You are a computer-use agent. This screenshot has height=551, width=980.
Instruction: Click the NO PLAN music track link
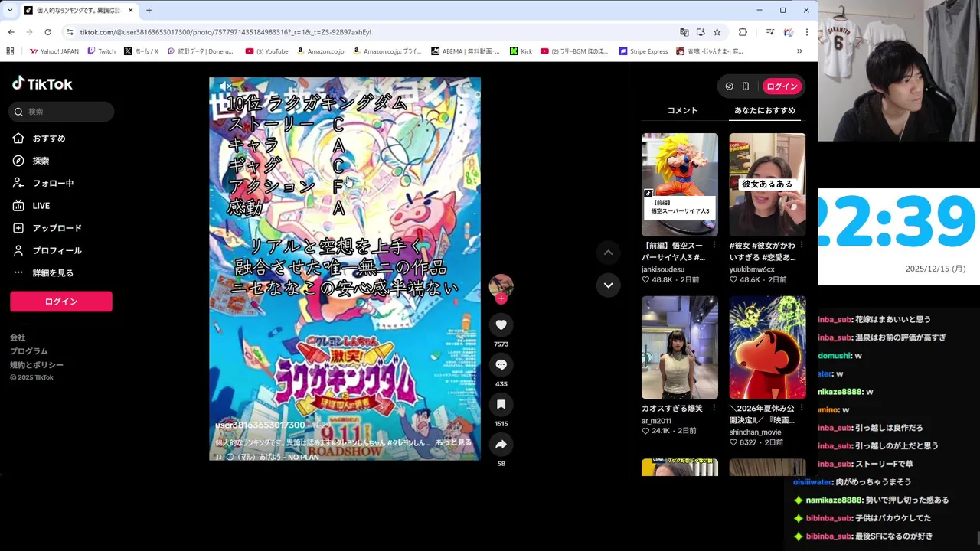(x=267, y=457)
